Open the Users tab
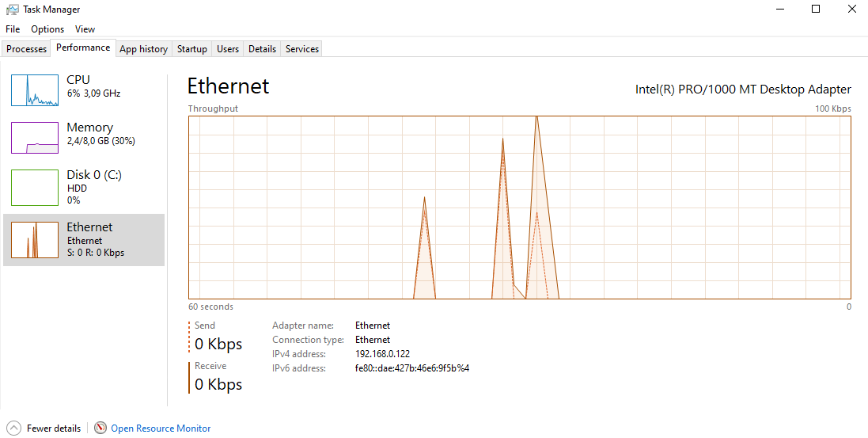This screenshot has height=438, width=868. (x=228, y=49)
